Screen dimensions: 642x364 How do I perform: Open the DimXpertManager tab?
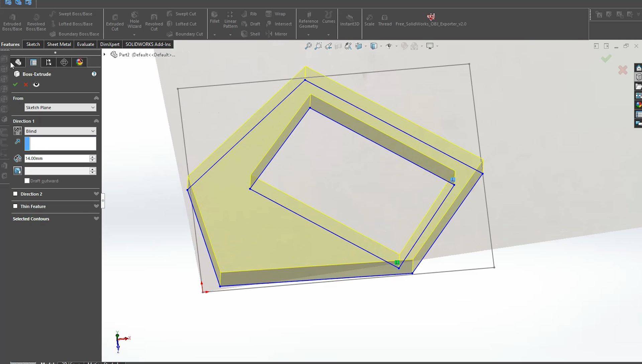click(64, 62)
